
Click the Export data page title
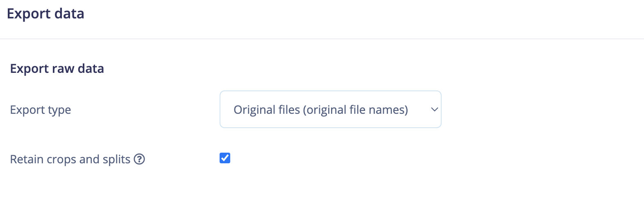coord(45,14)
